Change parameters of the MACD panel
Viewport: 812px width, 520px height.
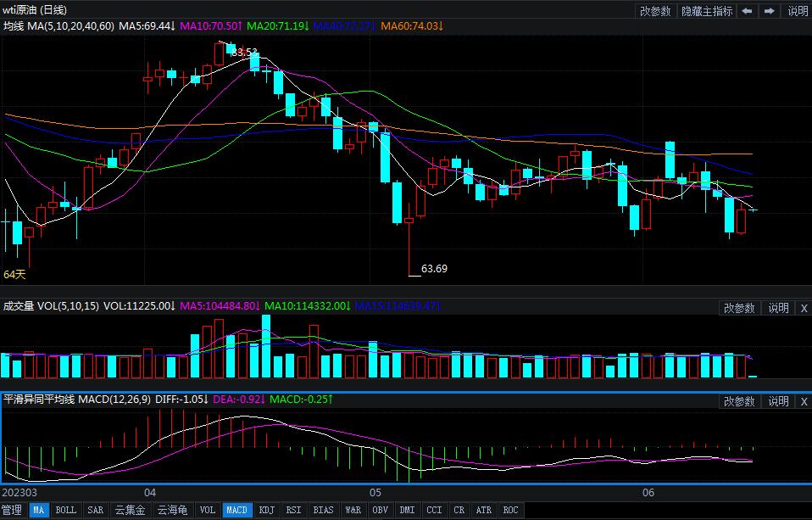pyautogui.click(x=739, y=401)
